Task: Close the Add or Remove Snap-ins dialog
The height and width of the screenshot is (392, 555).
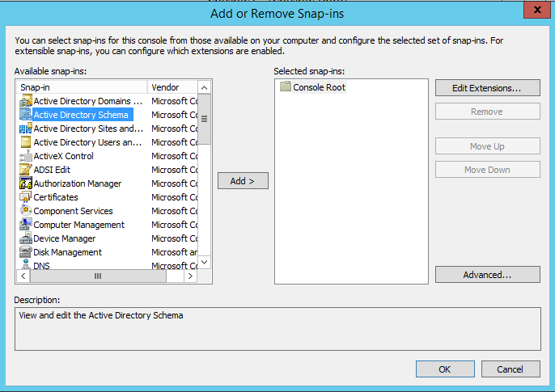Action: 537,10
